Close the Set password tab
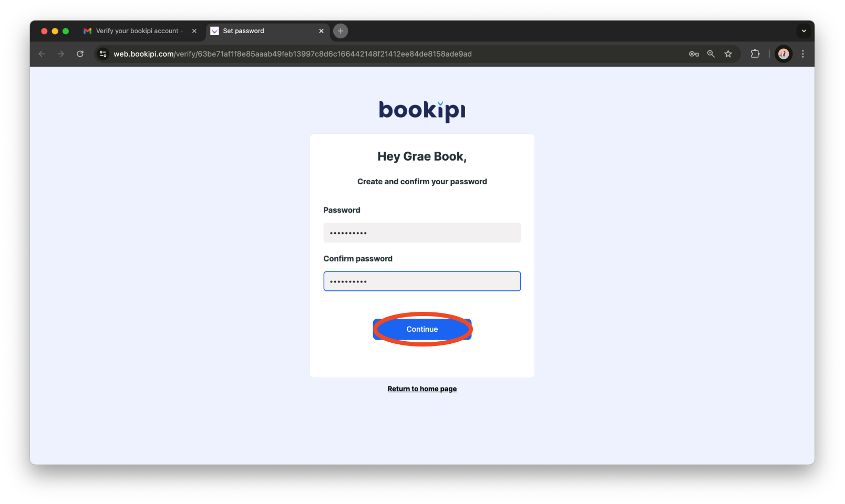This screenshot has width=845, height=504. pos(321,31)
